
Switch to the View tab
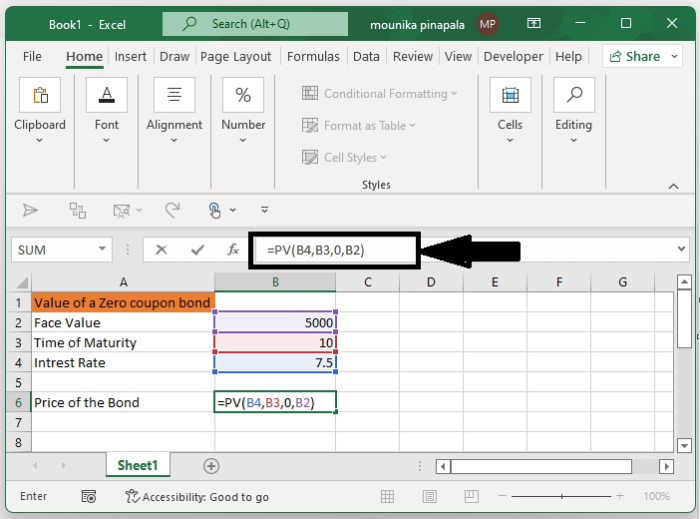pyautogui.click(x=458, y=57)
